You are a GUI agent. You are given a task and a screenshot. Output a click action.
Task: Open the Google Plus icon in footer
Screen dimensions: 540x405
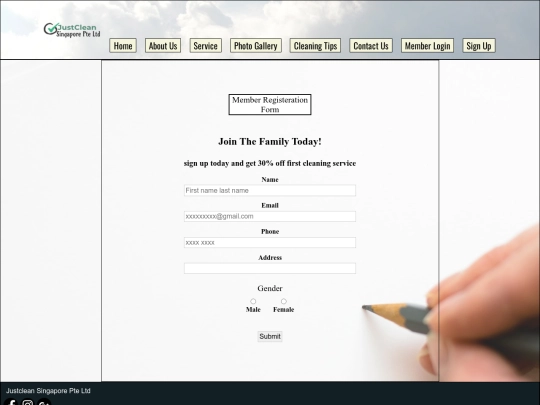pos(44,402)
